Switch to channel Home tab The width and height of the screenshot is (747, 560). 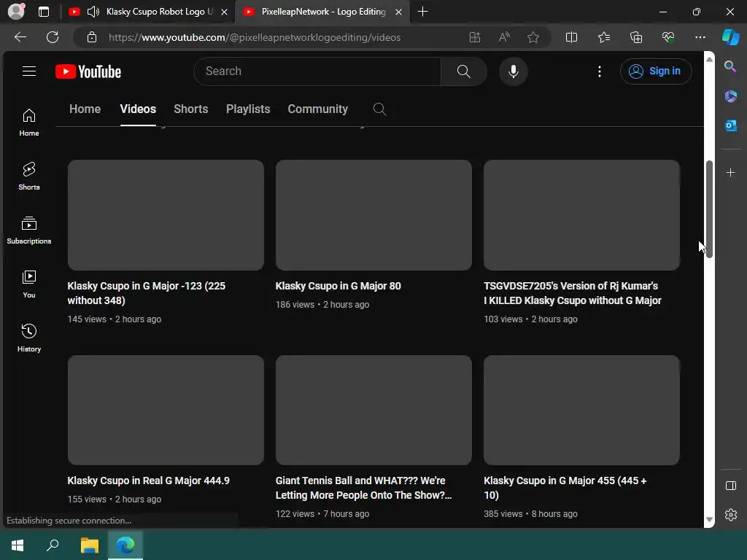click(85, 109)
